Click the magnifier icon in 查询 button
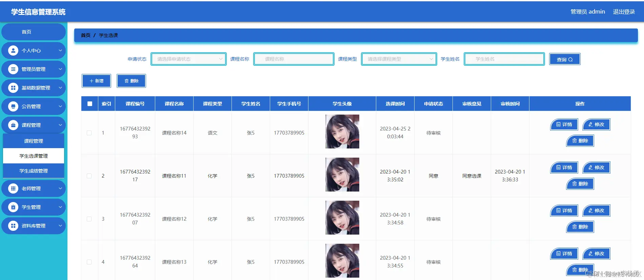644x280 pixels. pyautogui.click(x=570, y=60)
